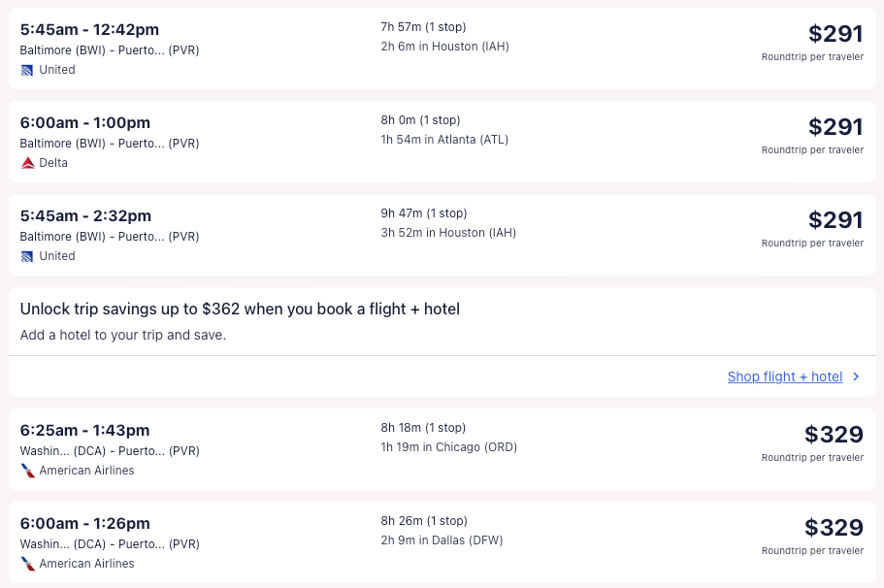Click the 1h 19m in Chicago layover detail
Screen dimensions: 884x588
[448, 447]
